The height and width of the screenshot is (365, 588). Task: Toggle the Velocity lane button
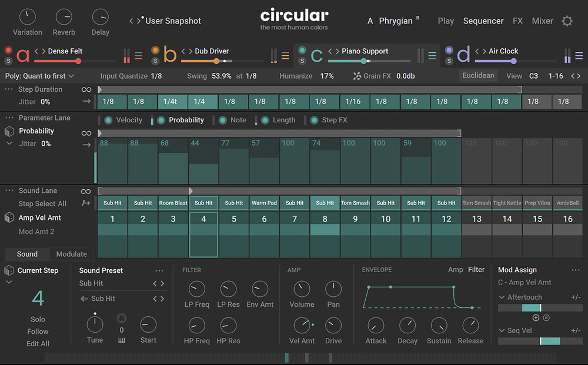[108, 120]
